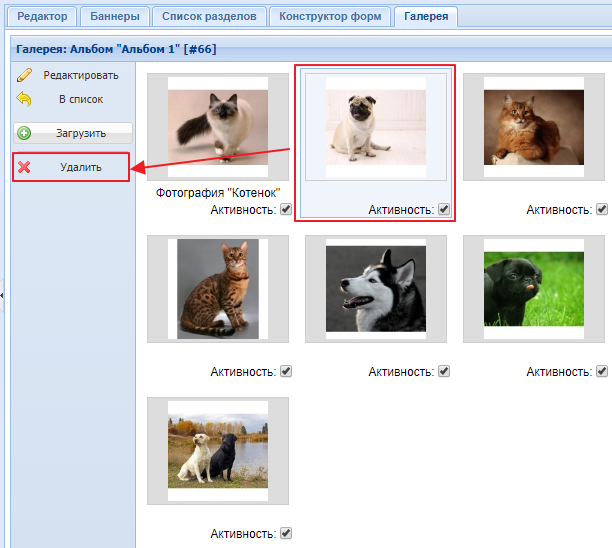This screenshot has width=612, height=548.
Task: Open the Баннеры tab
Action: point(114,17)
